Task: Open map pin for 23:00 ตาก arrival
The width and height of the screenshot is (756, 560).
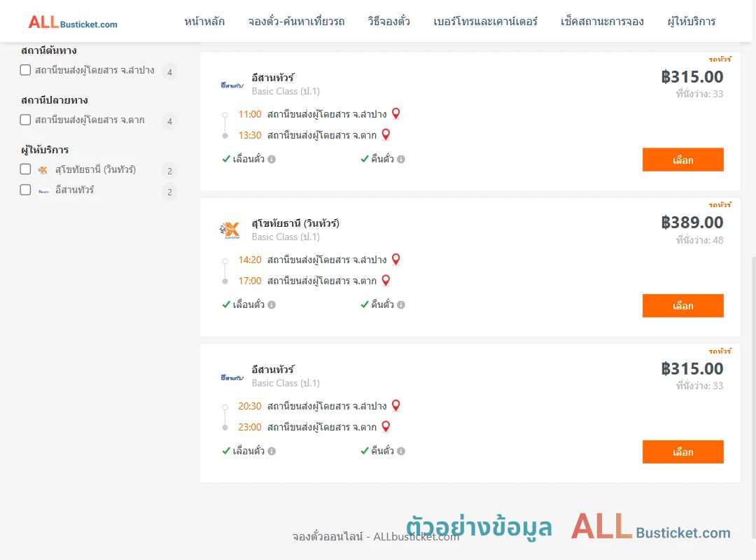Action: [x=386, y=426]
